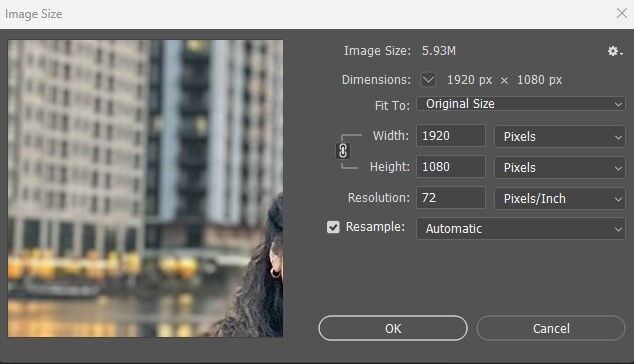This screenshot has width=634, height=364.
Task: Expand the Fit To preset dropdown
Action: 521,104
